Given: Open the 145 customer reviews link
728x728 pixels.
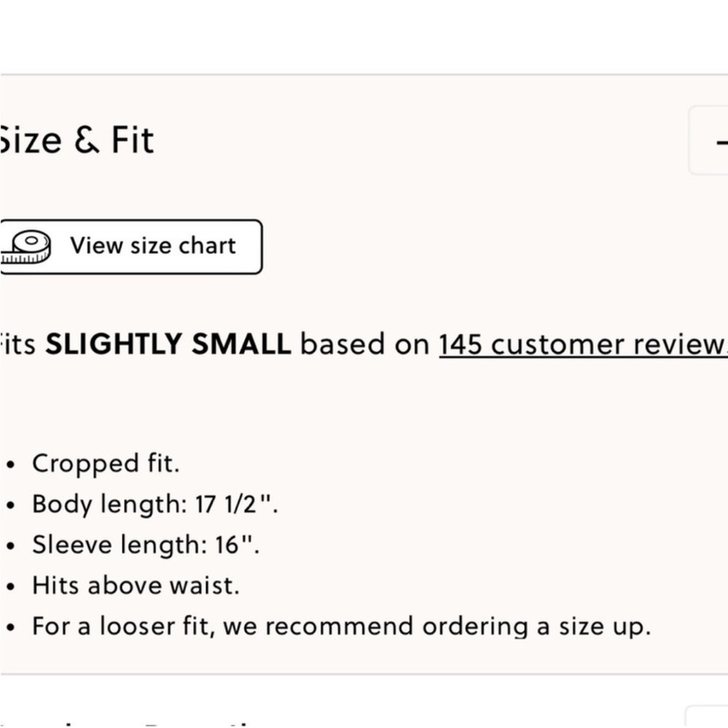Looking at the screenshot, I should click(583, 344).
